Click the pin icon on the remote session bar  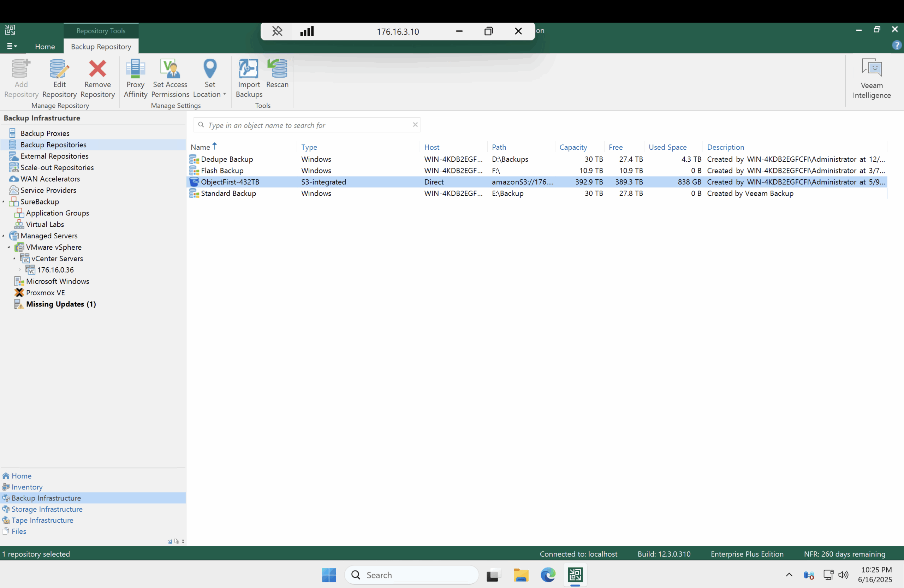pos(277,31)
